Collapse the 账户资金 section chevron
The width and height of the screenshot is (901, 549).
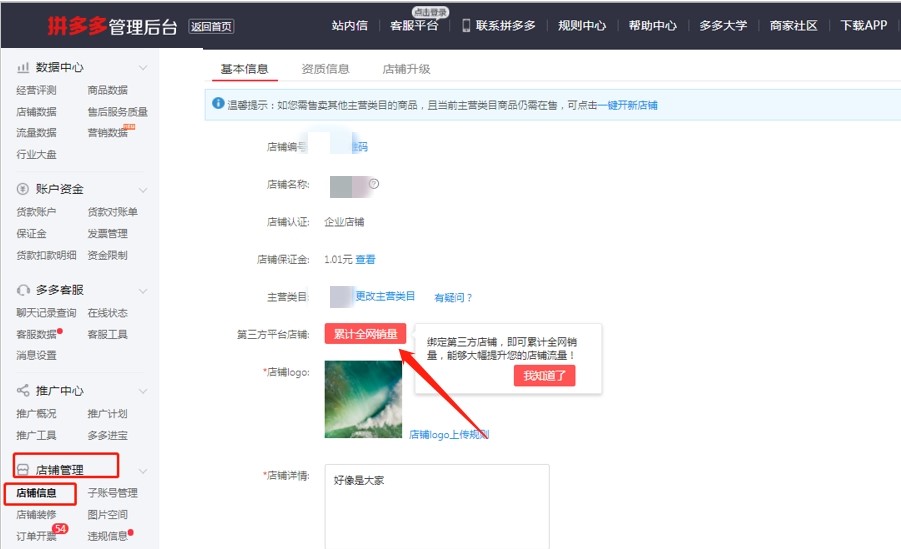tap(143, 190)
